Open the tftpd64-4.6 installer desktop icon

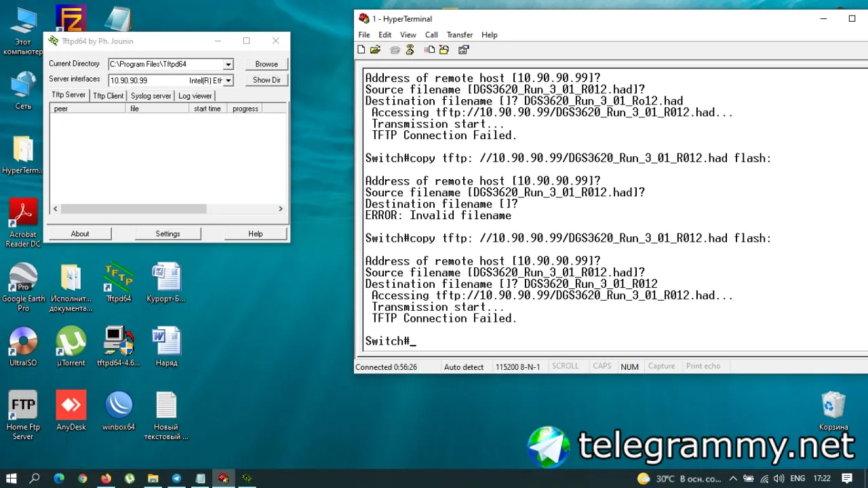[x=119, y=346]
